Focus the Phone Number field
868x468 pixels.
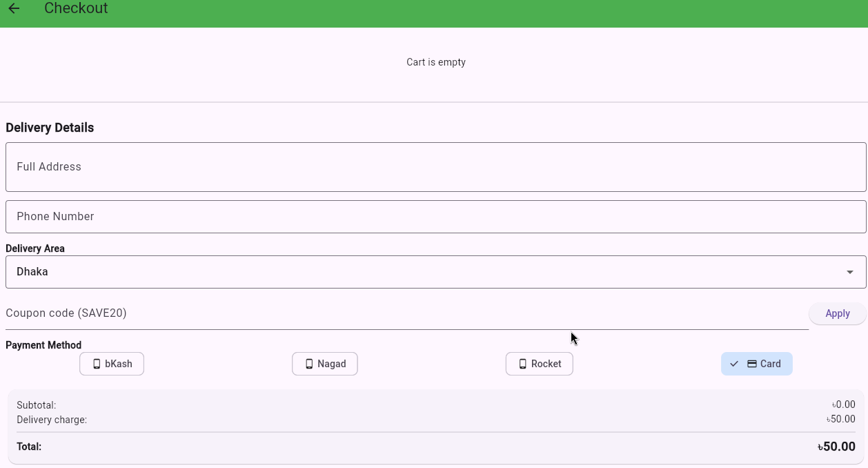[x=436, y=217]
